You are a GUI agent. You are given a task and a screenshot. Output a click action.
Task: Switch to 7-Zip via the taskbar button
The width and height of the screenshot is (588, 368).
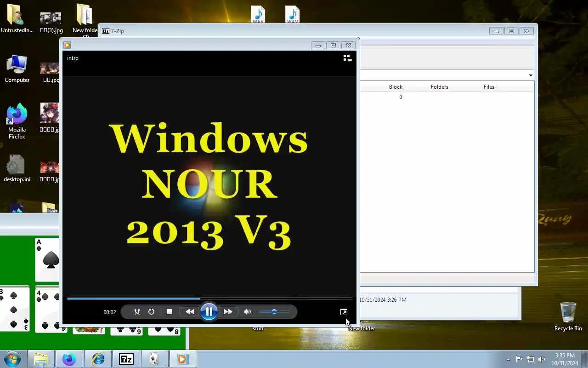126,359
